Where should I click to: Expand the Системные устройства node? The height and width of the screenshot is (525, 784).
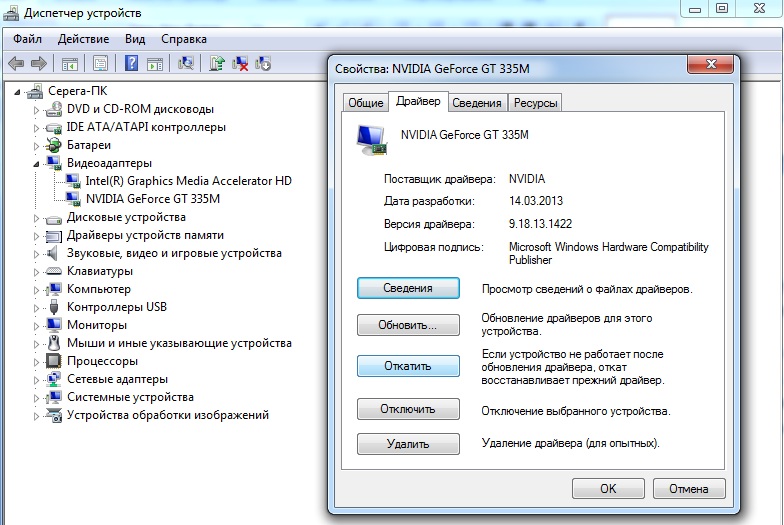36,398
